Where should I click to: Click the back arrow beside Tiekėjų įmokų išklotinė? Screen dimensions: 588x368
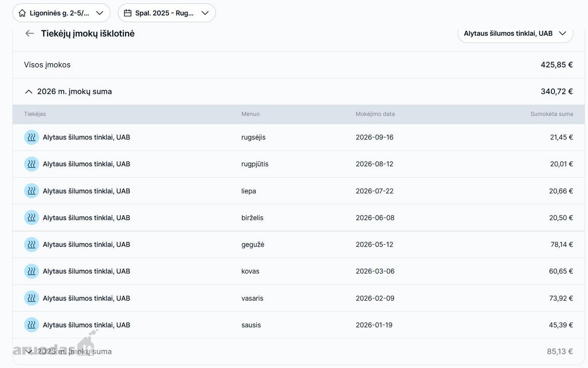coord(30,33)
